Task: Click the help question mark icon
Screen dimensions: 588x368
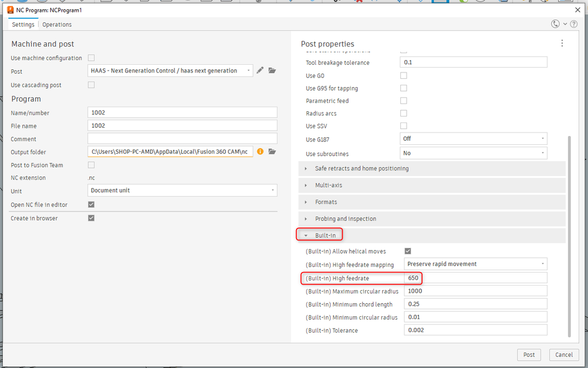Action: coord(574,24)
